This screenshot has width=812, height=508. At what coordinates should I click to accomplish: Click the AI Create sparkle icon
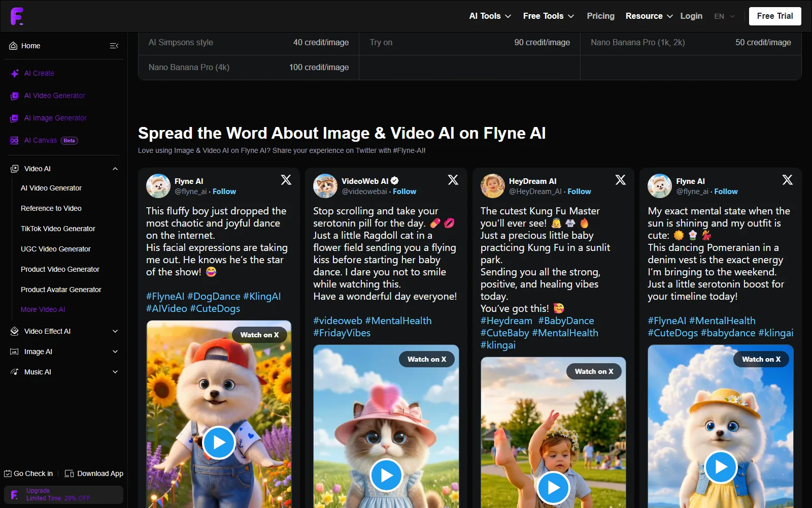coord(15,73)
